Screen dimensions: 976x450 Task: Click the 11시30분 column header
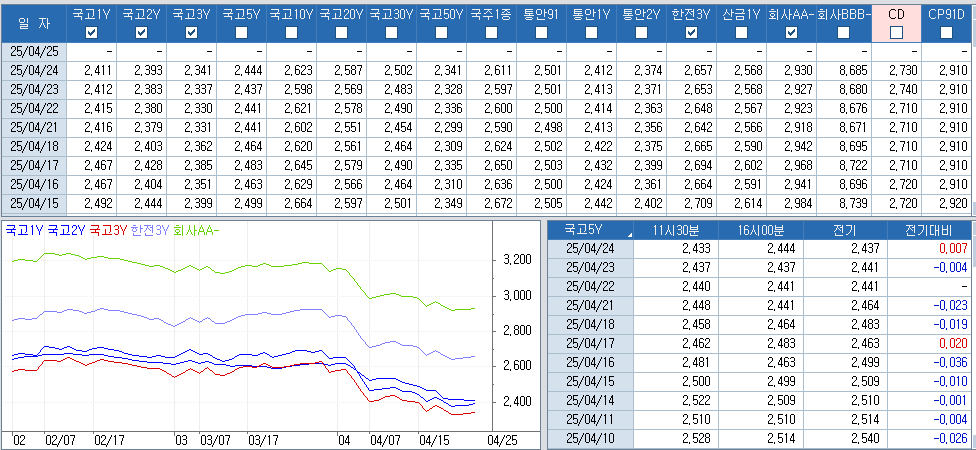[x=675, y=230]
